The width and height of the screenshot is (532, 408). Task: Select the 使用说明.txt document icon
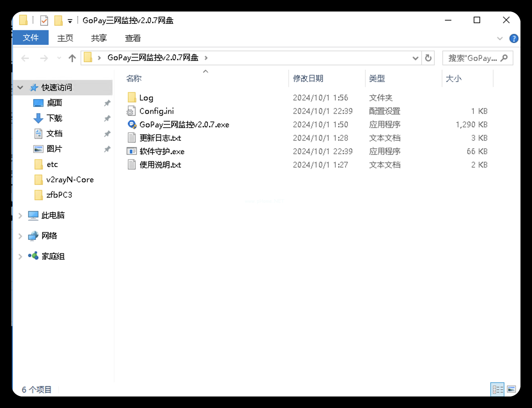[x=131, y=165]
